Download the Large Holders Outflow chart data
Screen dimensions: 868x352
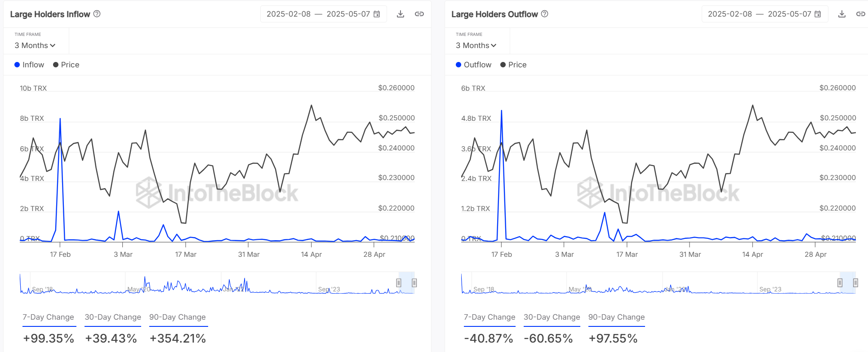click(x=842, y=14)
